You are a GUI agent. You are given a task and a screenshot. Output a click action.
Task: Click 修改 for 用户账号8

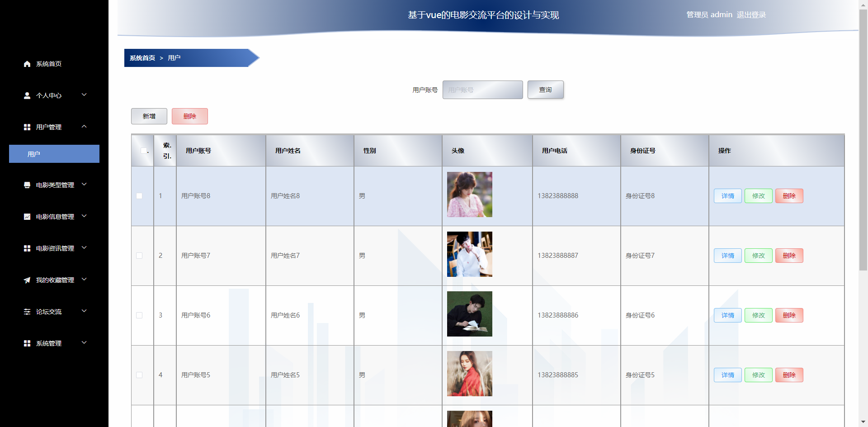point(759,196)
